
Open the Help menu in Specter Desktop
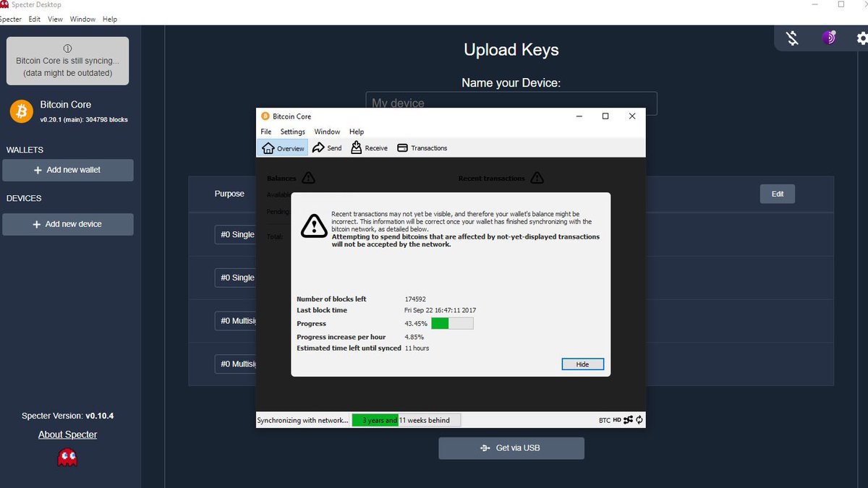[x=110, y=19]
